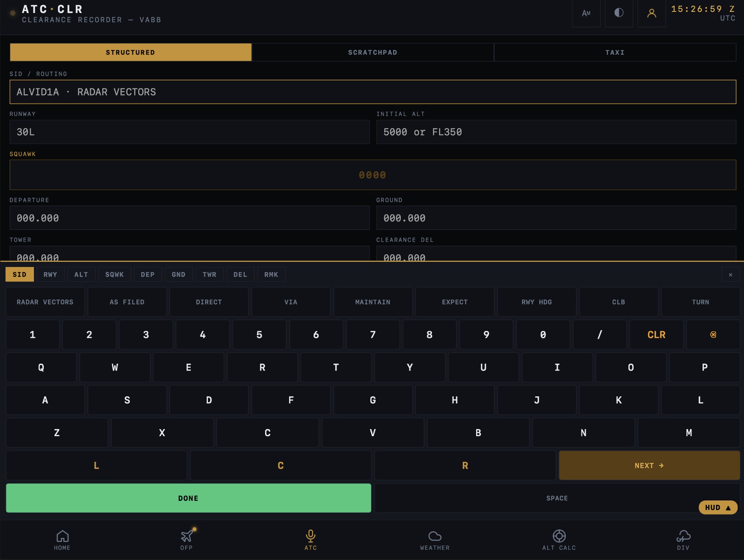The height and width of the screenshot is (560, 744).
Task: Switch to the Taxi tab
Action: click(615, 52)
